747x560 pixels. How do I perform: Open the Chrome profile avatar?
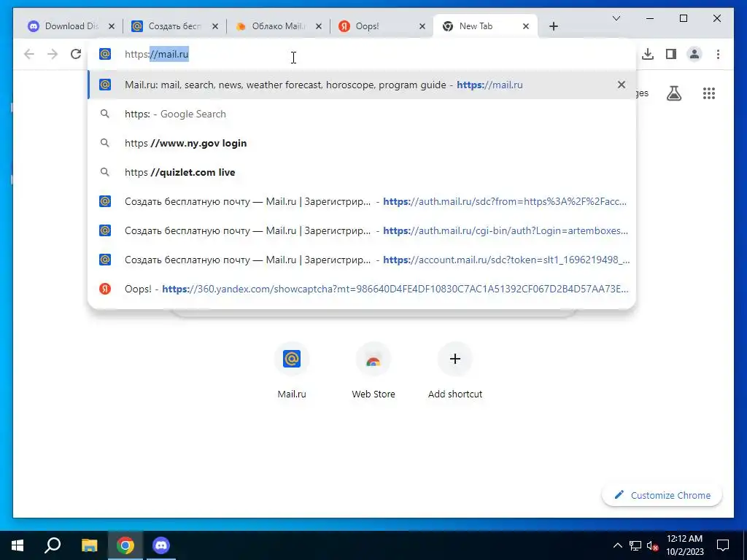(694, 54)
